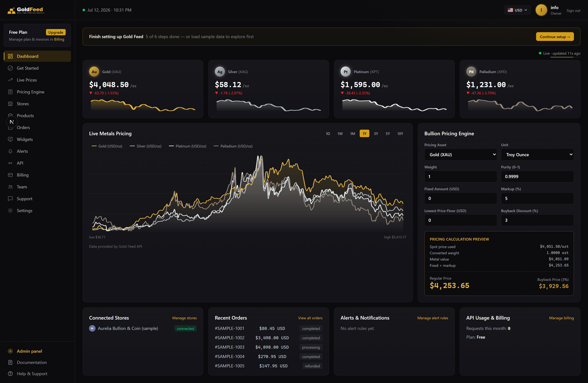Select the 1M chart range tab
This screenshot has width=588, height=383.
coord(352,134)
